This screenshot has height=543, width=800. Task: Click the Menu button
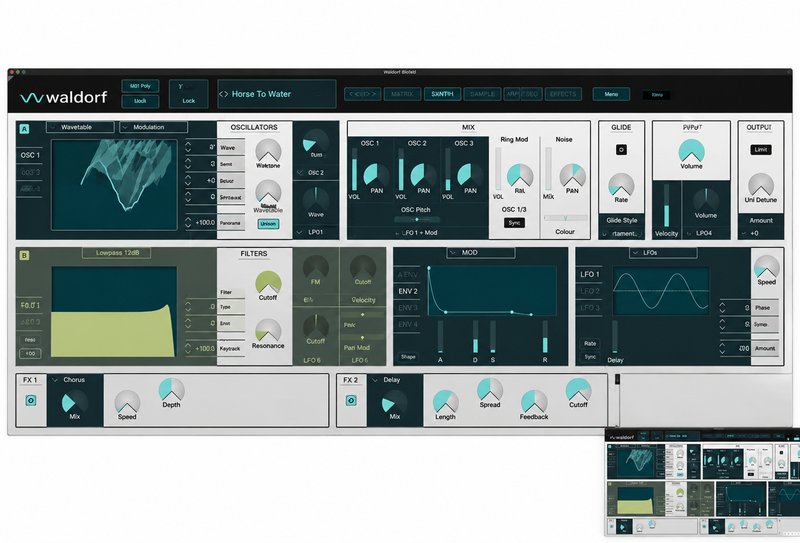[611, 94]
